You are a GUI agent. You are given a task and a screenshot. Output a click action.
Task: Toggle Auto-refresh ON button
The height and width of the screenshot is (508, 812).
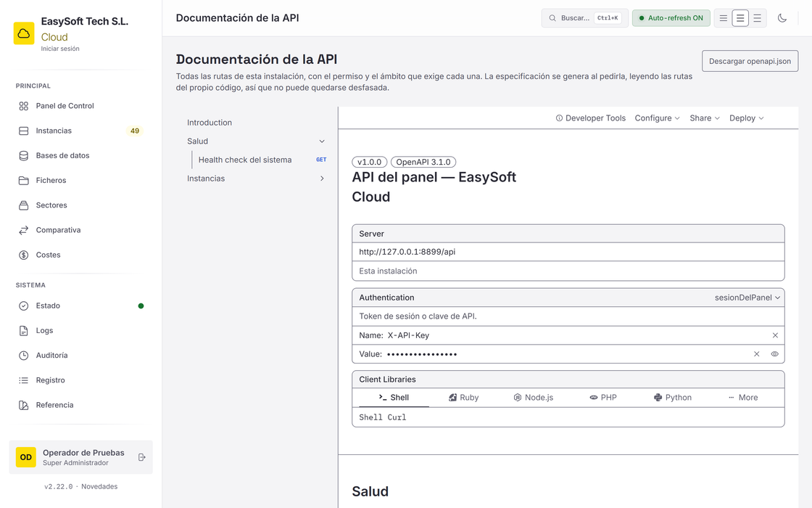(x=671, y=18)
